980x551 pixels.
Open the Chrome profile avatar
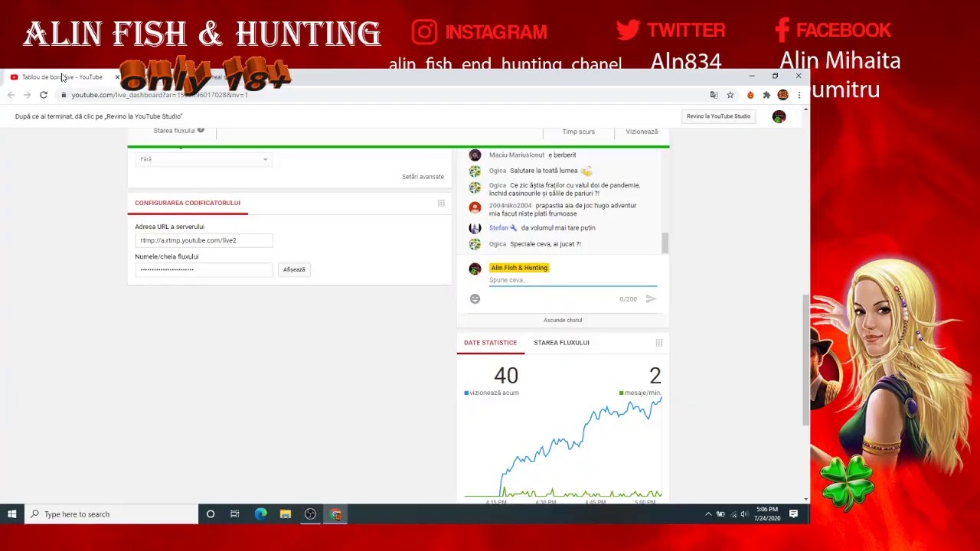782,95
